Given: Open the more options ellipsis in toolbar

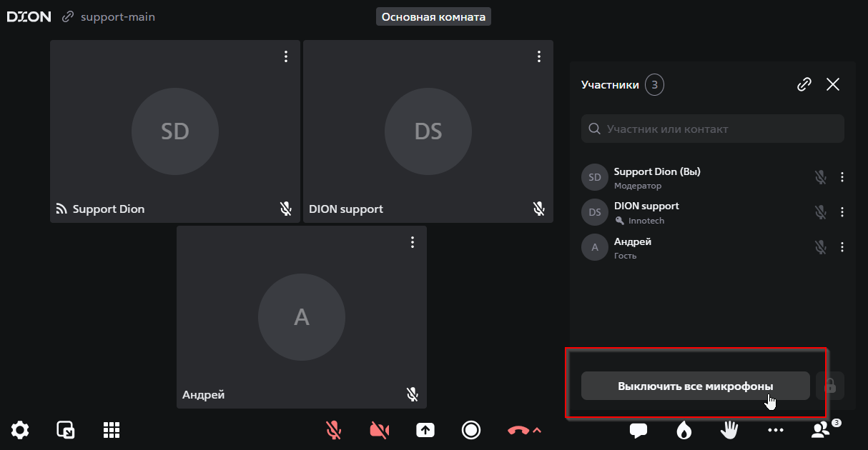Looking at the screenshot, I should coord(776,430).
